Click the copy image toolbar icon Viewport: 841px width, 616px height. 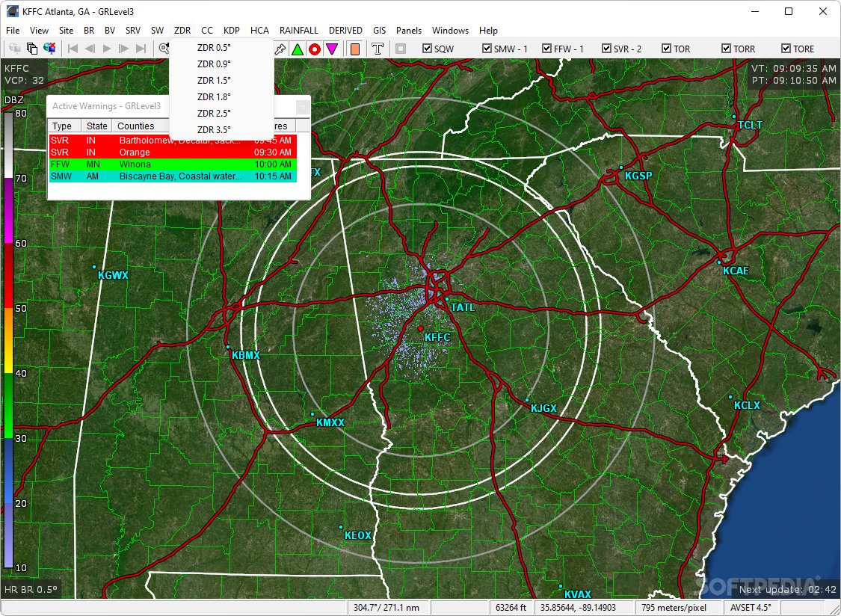coord(32,49)
